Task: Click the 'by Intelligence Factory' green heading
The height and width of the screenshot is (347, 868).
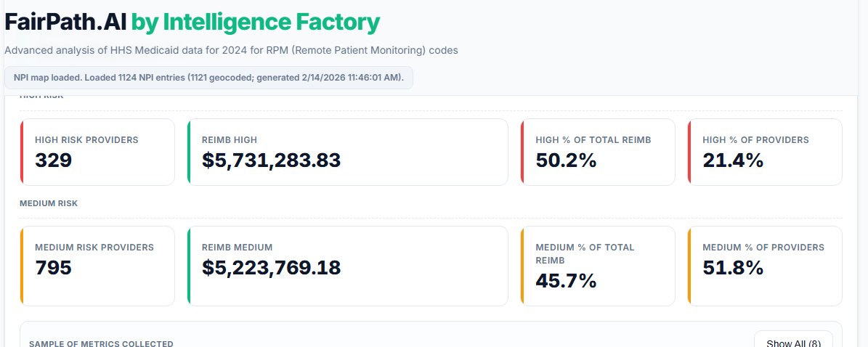Action: point(256,22)
